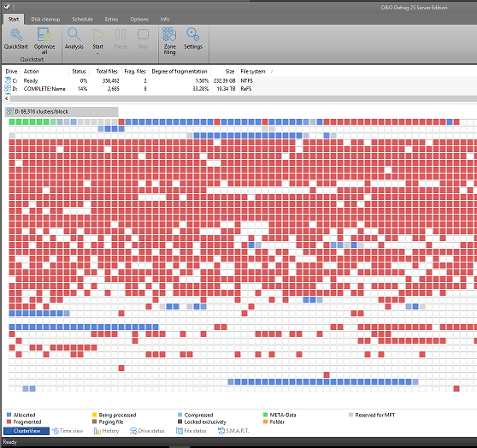Viewport: 477px width, 448px height.
Task: Open dropdown arrow under Start
Action: click(x=98, y=54)
